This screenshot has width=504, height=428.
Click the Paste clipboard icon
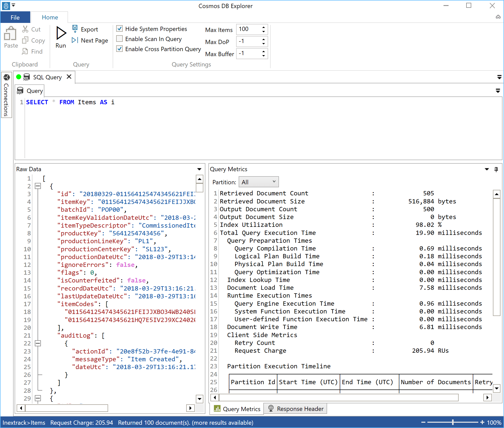coord(11,33)
